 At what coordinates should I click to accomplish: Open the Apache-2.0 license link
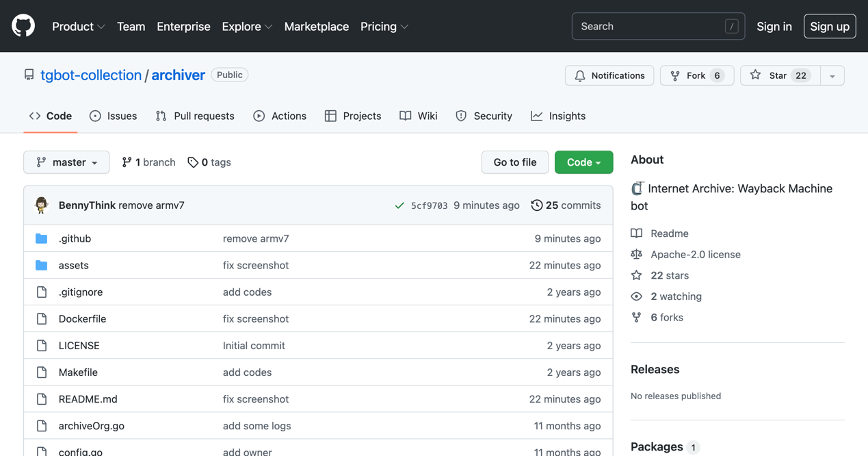click(695, 254)
